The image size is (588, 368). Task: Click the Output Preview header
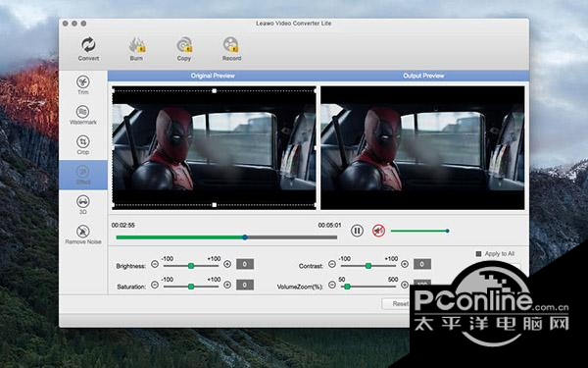point(423,76)
